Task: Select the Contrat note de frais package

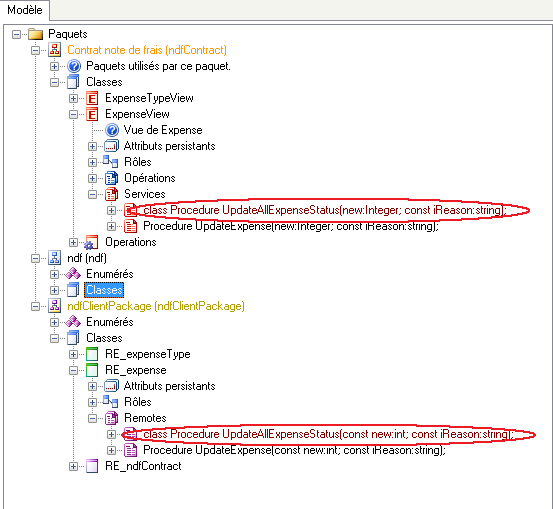Action: [x=147, y=50]
